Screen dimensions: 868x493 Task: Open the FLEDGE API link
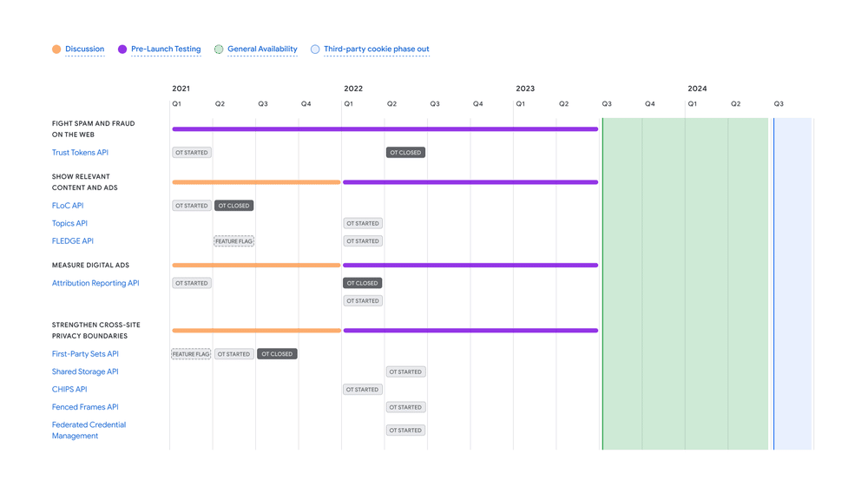pos(72,241)
